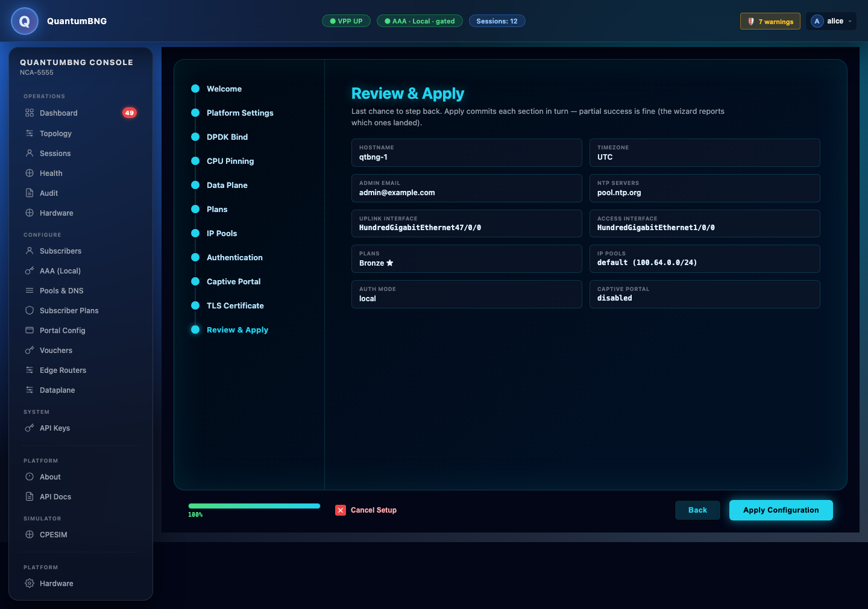868x609 pixels.
Task: Click the Sessions person icon
Action: coord(30,153)
